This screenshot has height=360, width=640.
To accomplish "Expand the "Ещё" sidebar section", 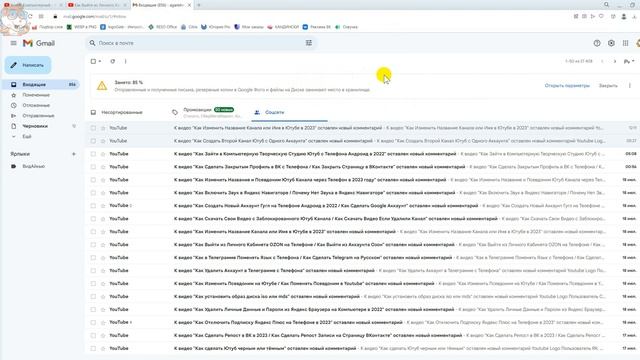I will pyautogui.click(x=27, y=136).
